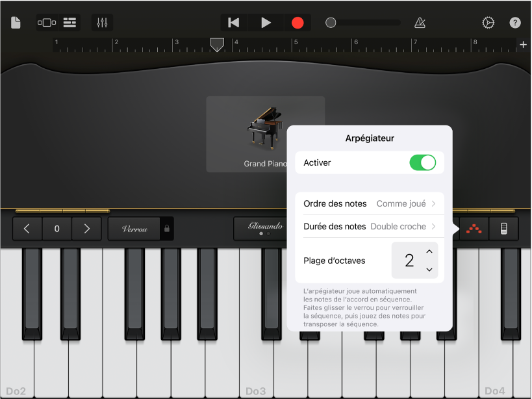532x399 pixels.
Task: Click the octave value 0 display
Action: (57, 229)
